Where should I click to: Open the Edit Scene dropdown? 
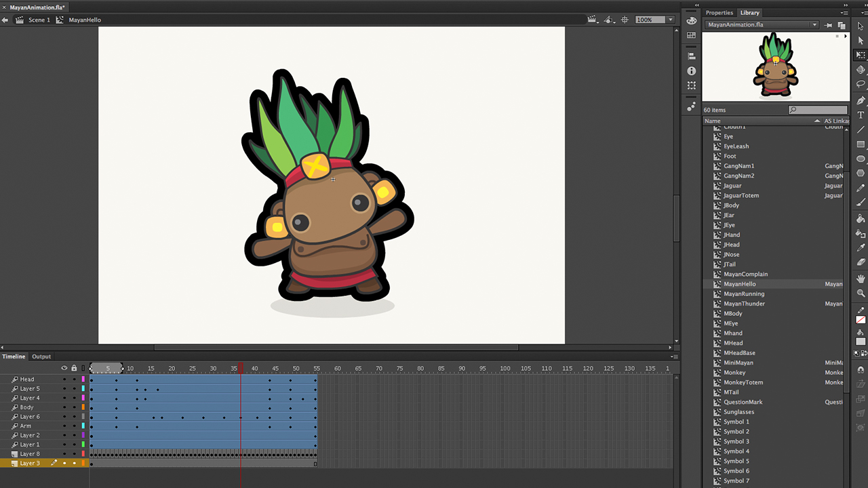(593, 20)
